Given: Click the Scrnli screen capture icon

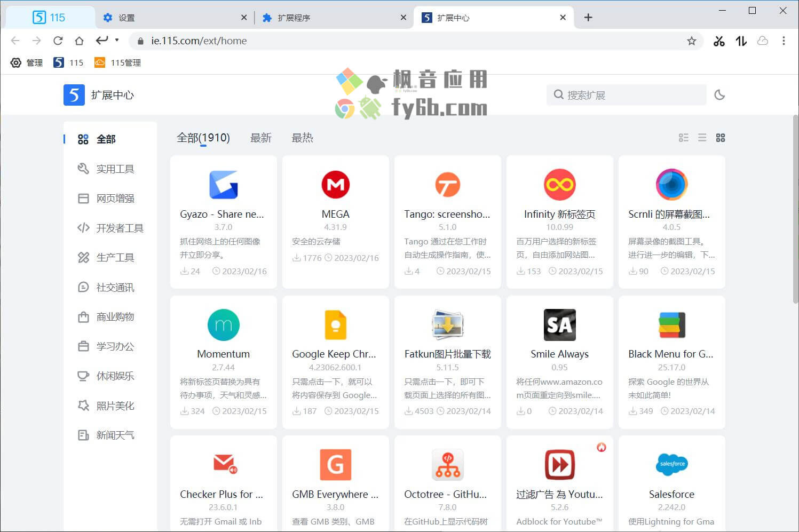Looking at the screenshot, I should pyautogui.click(x=671, y=185).
